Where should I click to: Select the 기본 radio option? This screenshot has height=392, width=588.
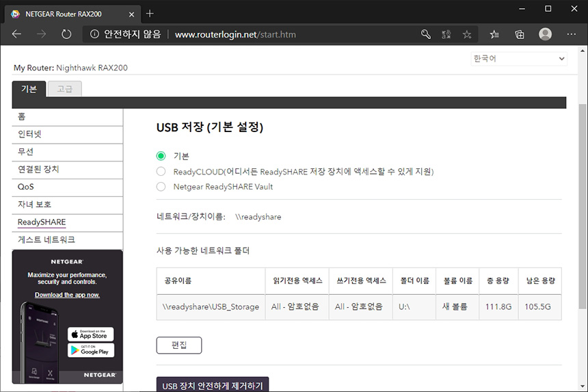coord(161,156)
